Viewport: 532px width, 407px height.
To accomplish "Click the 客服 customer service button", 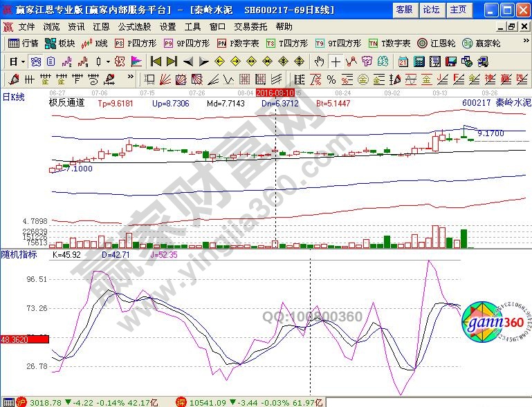I will pos(403,10).
